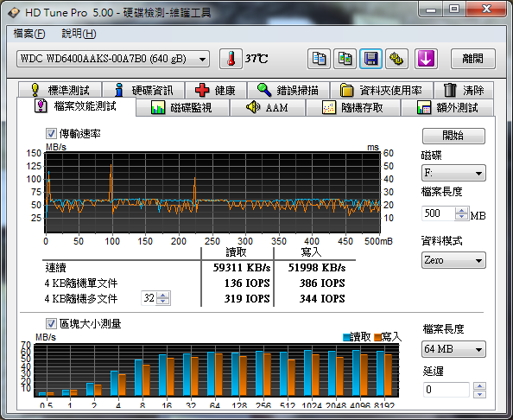Minimize the HD Tune Pro window

tap(430, 10)
